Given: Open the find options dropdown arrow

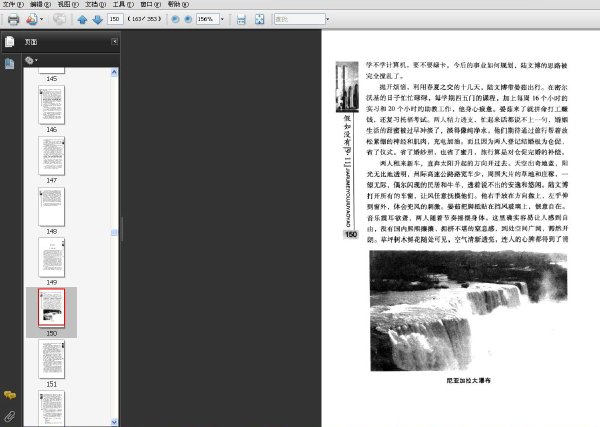Looking at the screenshot, I should point(328,19).
